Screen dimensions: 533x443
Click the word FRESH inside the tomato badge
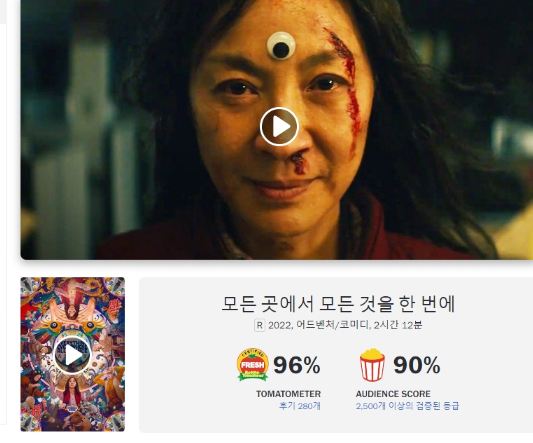pyautogui.click(x=253, y=365)
